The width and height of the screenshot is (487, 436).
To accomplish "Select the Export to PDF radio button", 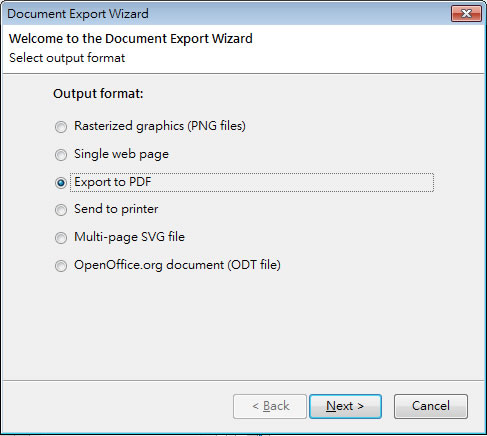I will (x=61, y=183).
